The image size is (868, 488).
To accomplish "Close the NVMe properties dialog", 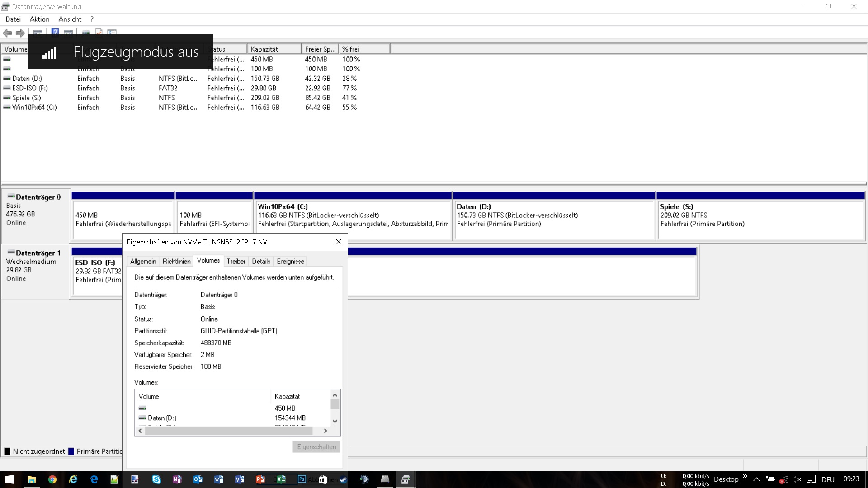I will [339, 242].
